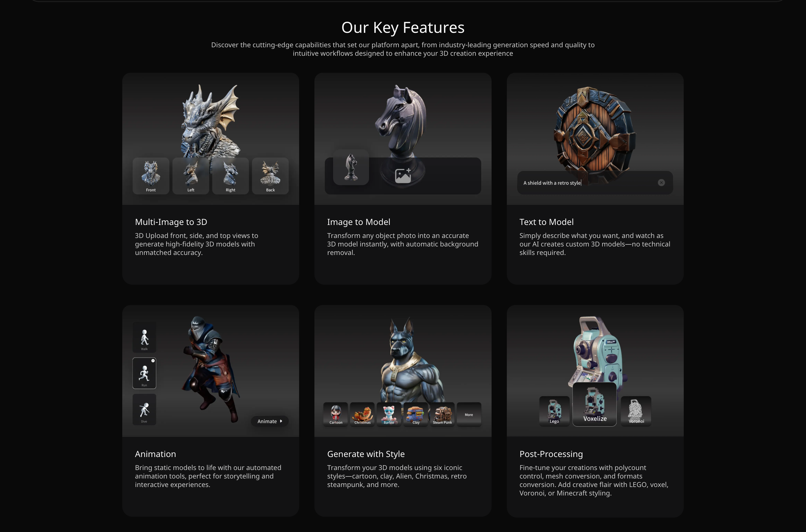Clear the shield text prompt
This screenshot has height=532, width=806.
(x=661, y=183)
